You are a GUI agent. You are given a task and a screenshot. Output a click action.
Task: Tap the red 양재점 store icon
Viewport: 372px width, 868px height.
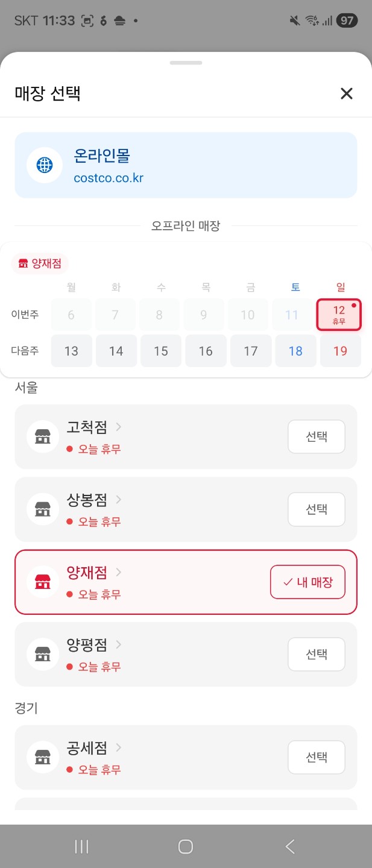point(43,582)
